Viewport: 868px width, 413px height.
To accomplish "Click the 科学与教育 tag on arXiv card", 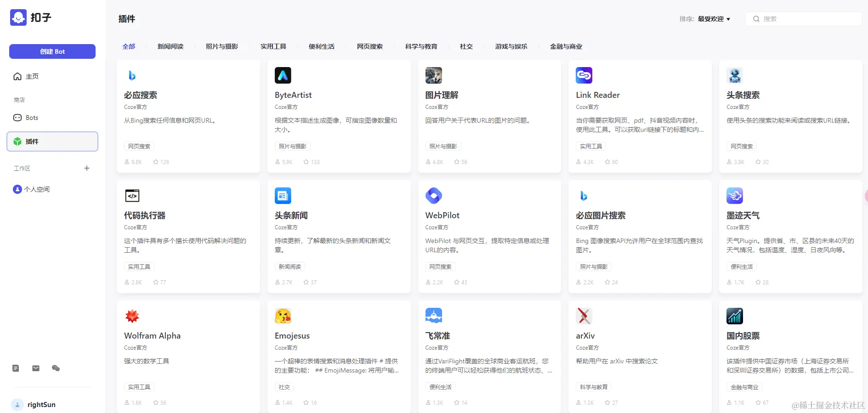I will (x=594, y=387).
